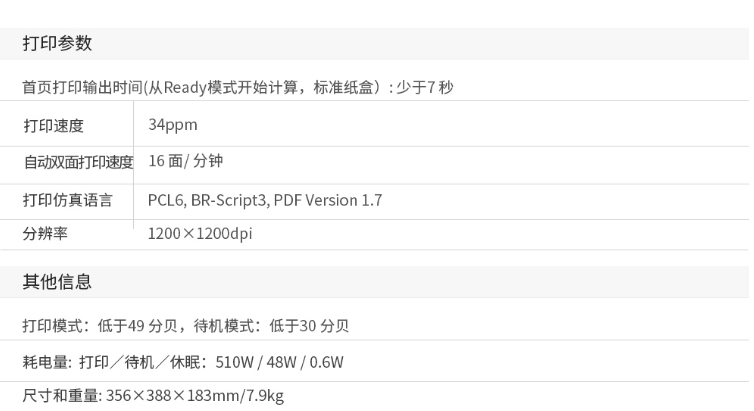The width and height of the screenshot is (754, 411).
Task: Click the 34ppm print speed value
Action: tap(173, 125)
